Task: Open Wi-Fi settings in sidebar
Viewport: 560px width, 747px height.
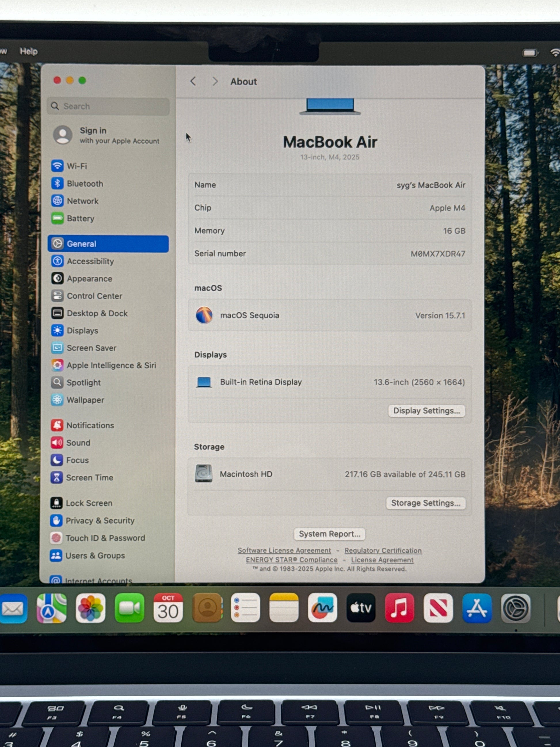Action: click(77, 166)
